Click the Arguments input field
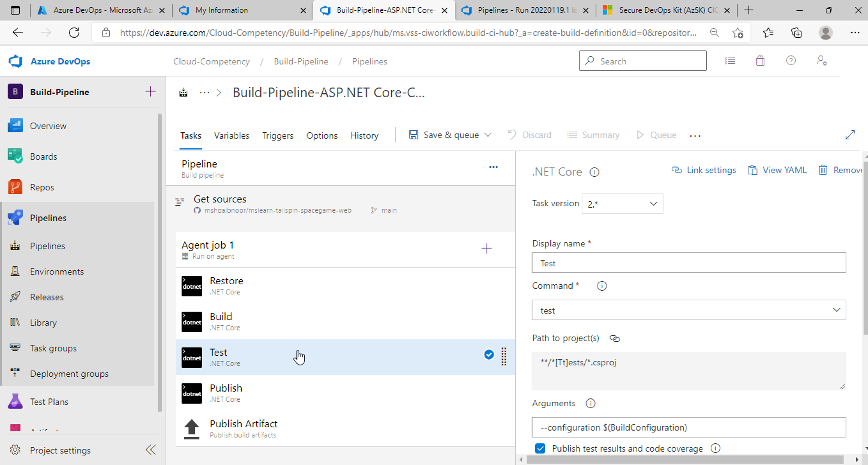This screenshot has height=465, width=868. (689, 427)
